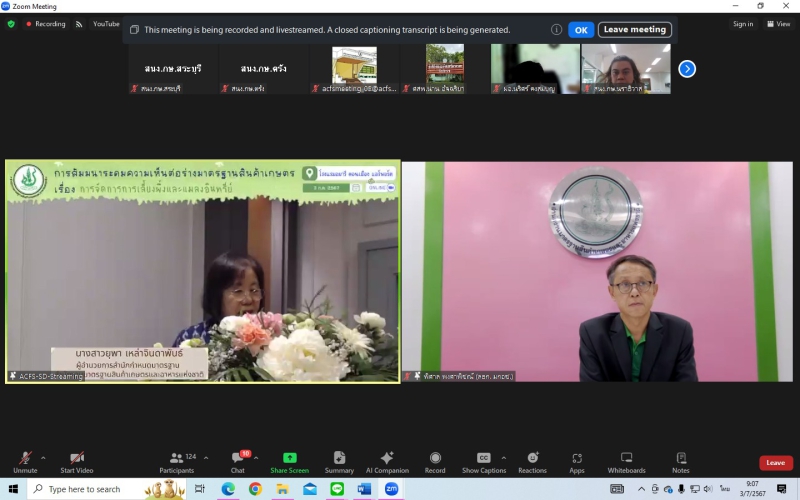The width and height of the screenshot is (800, 500).
Task: Click microphone icon in system tray
Action: click(681, 489)
